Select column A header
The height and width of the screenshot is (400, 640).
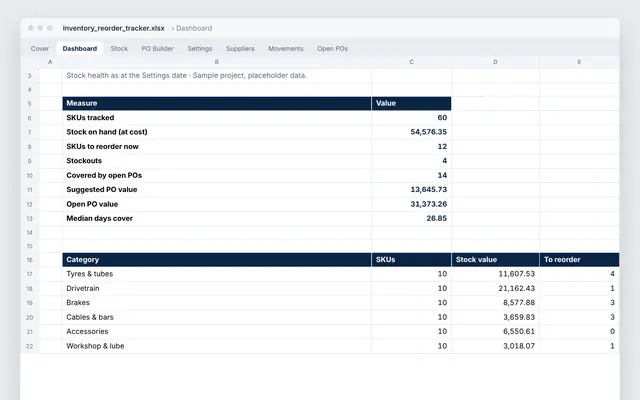(x=50, y=62)
